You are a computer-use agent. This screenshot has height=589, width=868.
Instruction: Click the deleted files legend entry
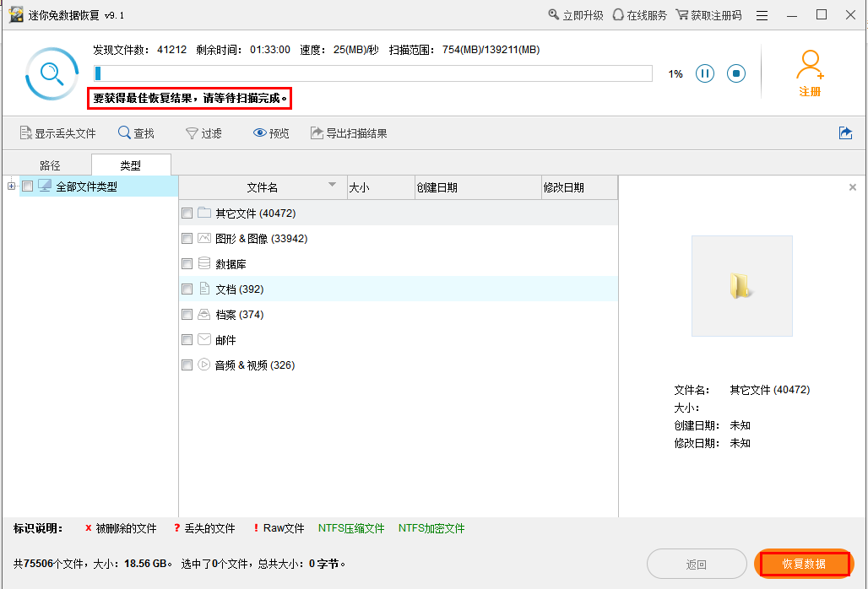tap(121, 528)
